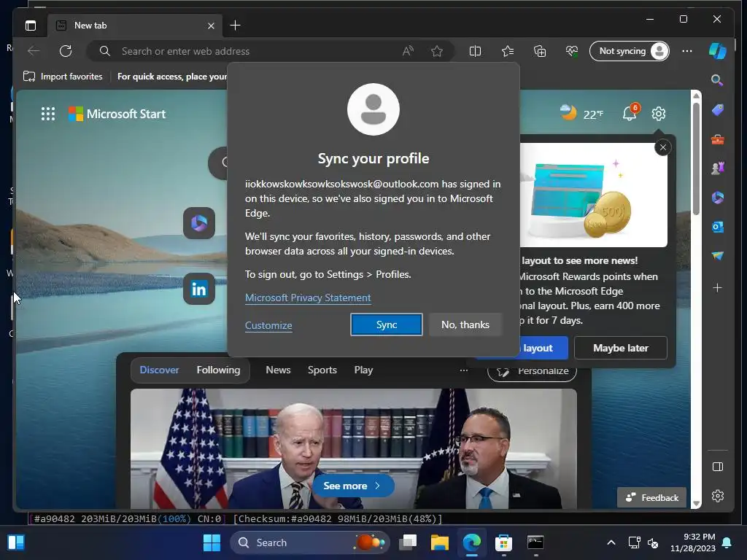Open the Customize link

[x=268, y=325]
